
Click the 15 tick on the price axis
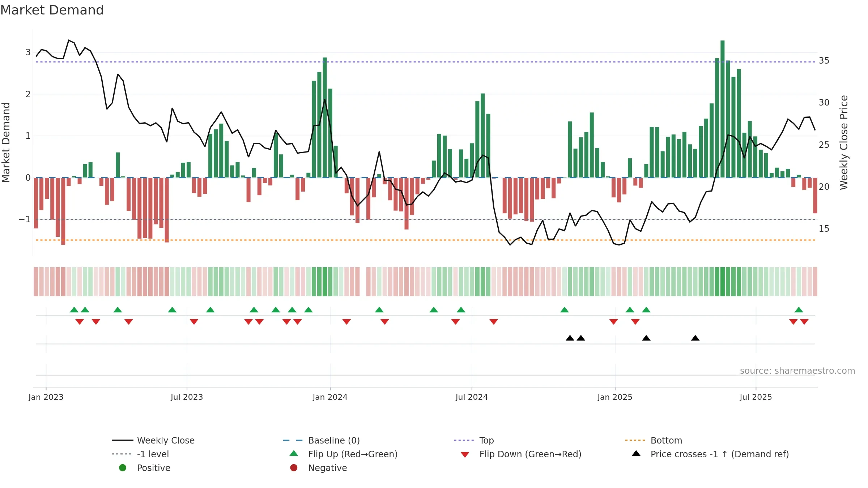(824, 228)
